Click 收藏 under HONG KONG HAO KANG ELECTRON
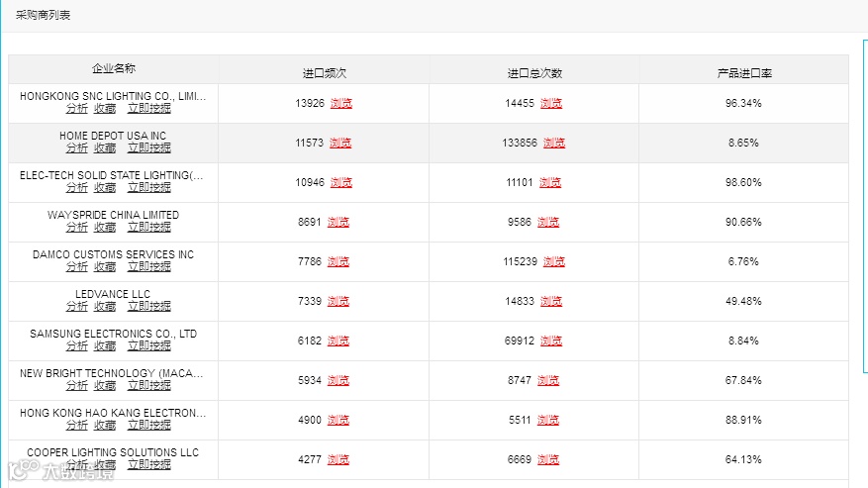This screenshot has width=868, height=488. point(105,426)
